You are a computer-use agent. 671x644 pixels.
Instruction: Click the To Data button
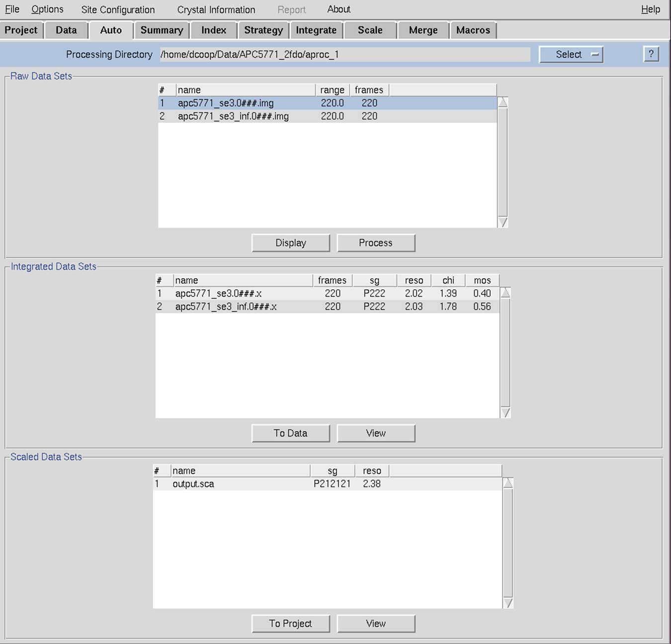(x=291, y=433)
